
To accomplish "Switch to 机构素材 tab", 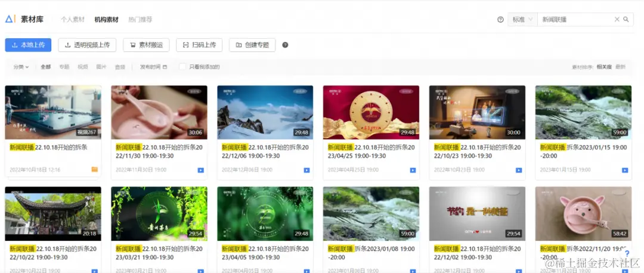I will [x=106, y=19].
